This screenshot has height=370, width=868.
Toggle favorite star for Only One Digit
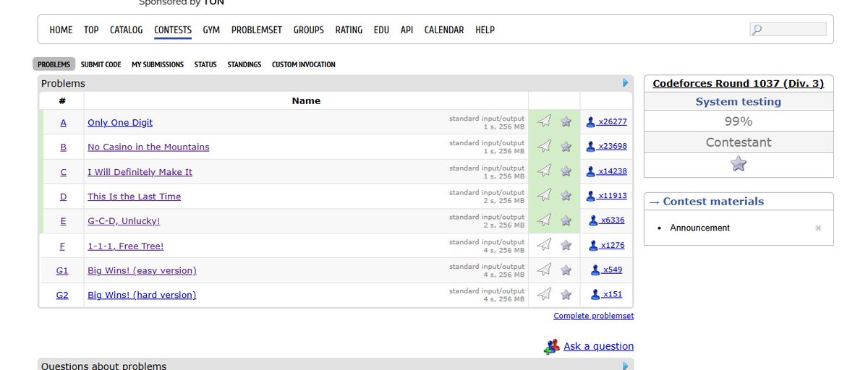(566, 121)
